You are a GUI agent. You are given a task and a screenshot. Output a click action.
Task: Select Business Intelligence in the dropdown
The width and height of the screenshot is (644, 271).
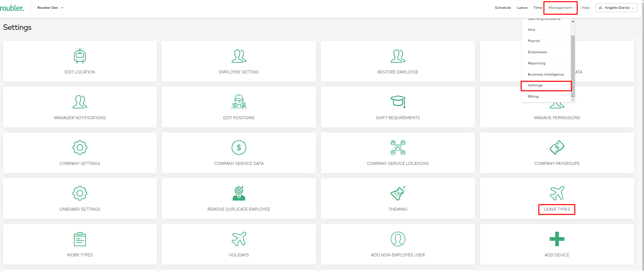tap(546, 75)
